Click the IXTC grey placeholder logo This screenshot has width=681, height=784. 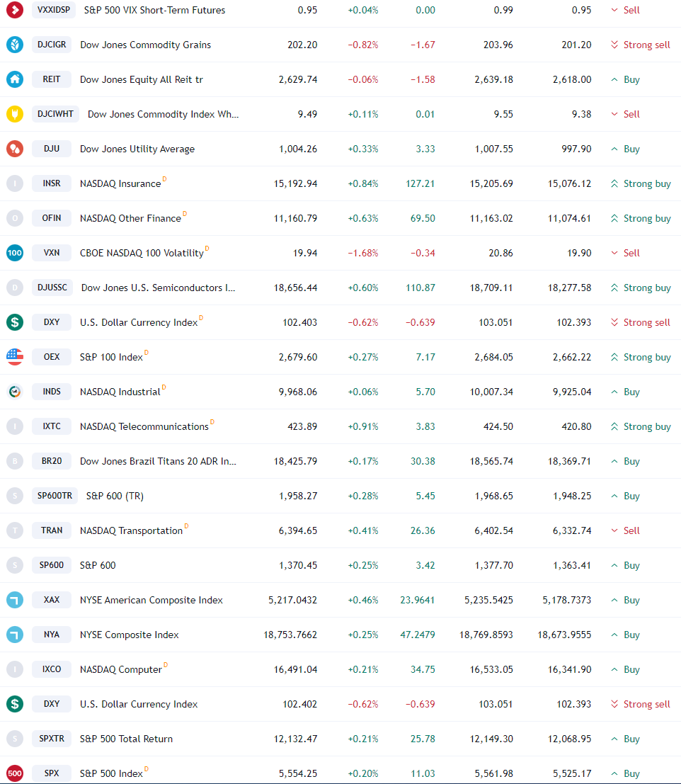(15, 426)
